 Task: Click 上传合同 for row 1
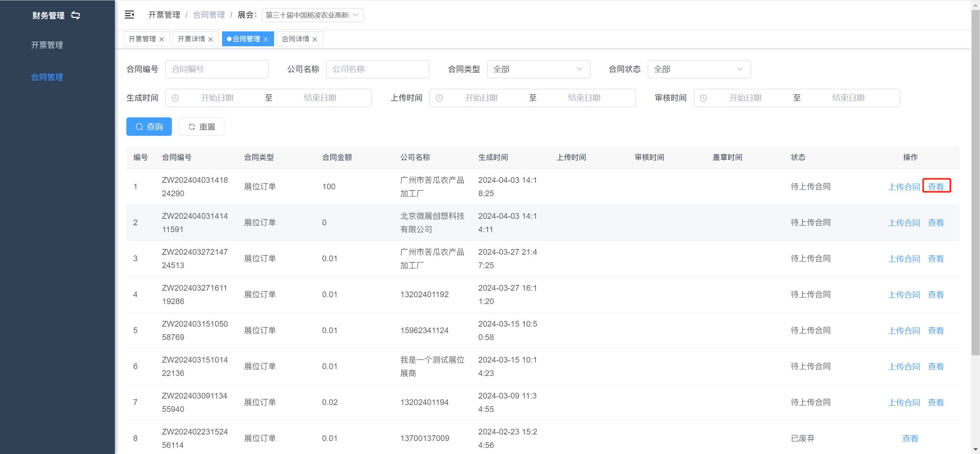[904, 187]
